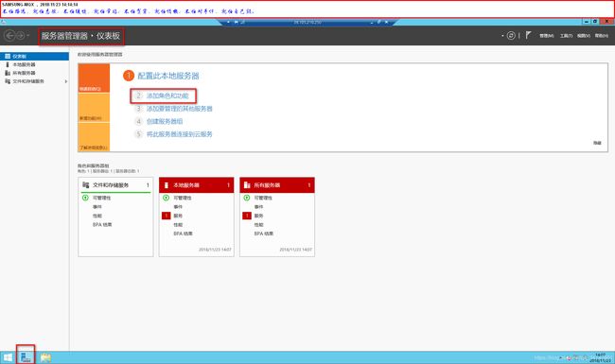Select 所有服务器 in the left sidebar
This screenshot has width=615, height=364.
(x=34, y=73)
